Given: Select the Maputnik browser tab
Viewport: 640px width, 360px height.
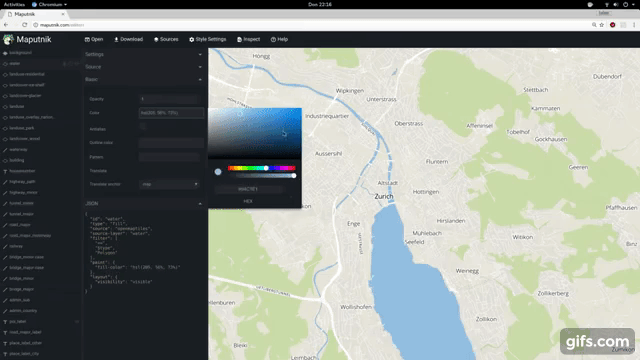Looking at the screenshot, I should coord(36,14).
